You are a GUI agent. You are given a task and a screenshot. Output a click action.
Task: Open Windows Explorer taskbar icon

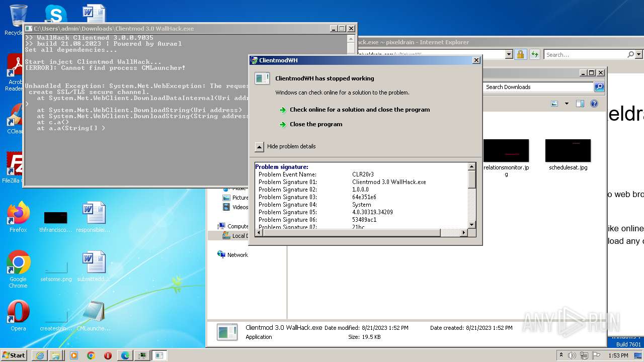point(56,355)
